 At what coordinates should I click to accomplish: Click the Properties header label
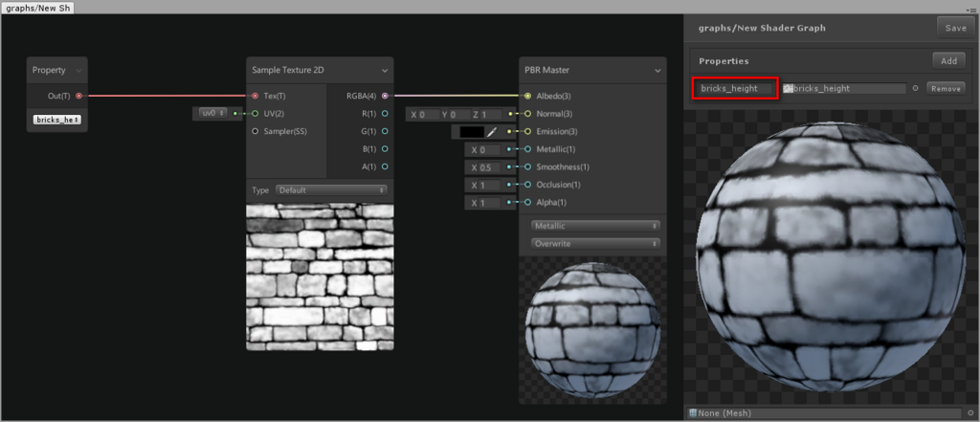pyautogui.click(x=724, y=61)
